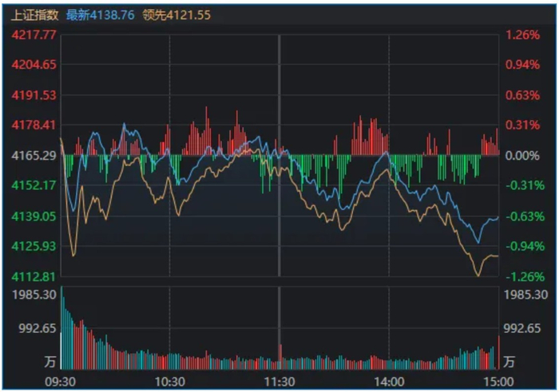Click the -1.26% bottom percent label
559x392 pixels.
click(x=525, y=276)
